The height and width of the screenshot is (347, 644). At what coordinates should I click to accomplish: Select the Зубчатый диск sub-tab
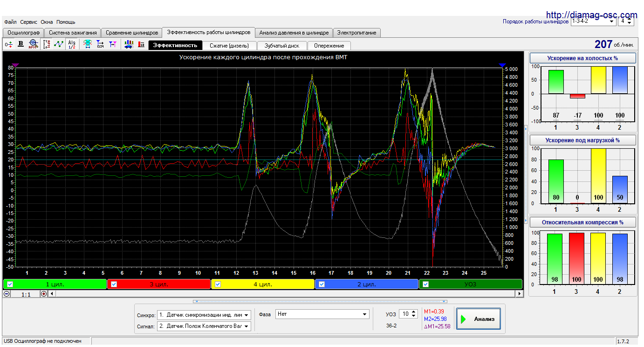tap(282, 46)
